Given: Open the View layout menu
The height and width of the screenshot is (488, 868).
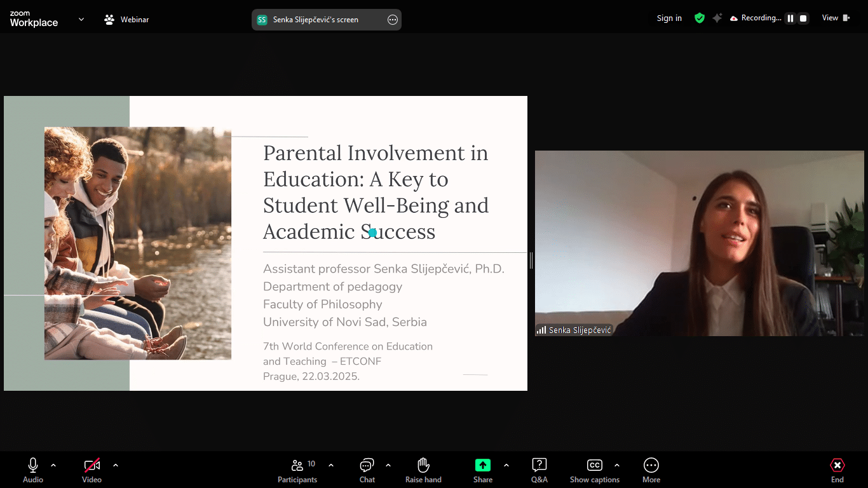Looking at the screenshot, I should pyautogui.click(x=836, y=18).
